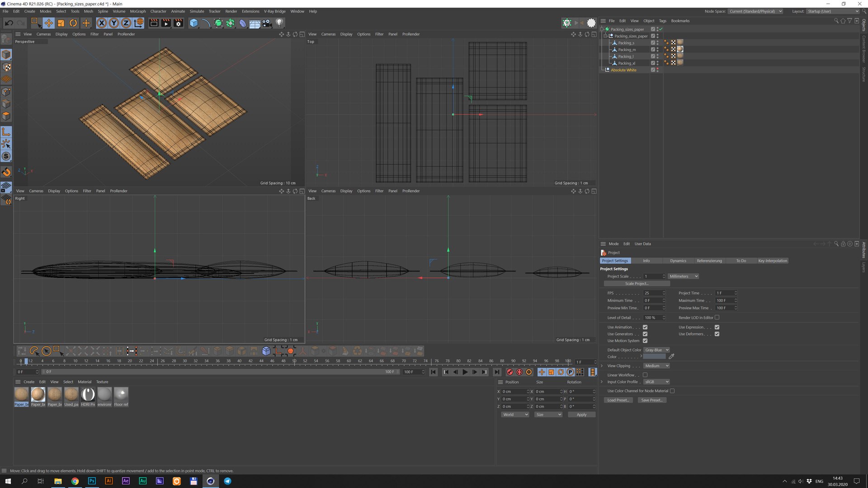The image size is (868, 488).
Task: Click the Record Active Objects button
Action: (509, 372)
